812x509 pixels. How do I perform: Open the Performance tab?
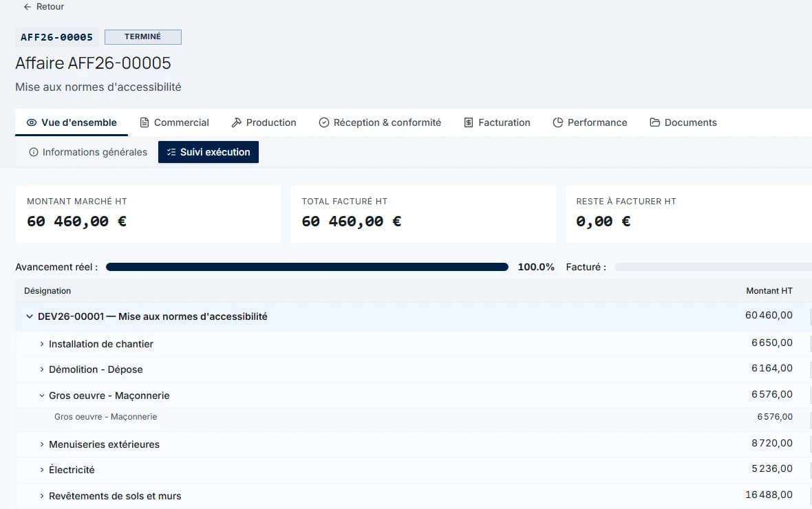pos(590,122)
